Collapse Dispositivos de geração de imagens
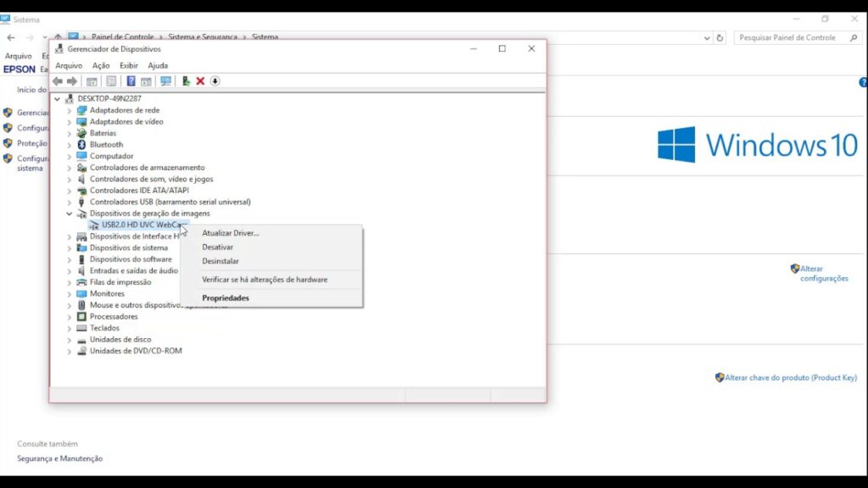 pos(70,213)
